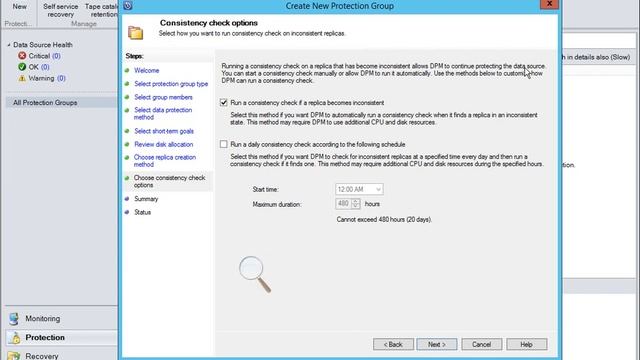The image size is (640, 360).
Task: Click the Protection workspace lock icon
Action: 15,338
